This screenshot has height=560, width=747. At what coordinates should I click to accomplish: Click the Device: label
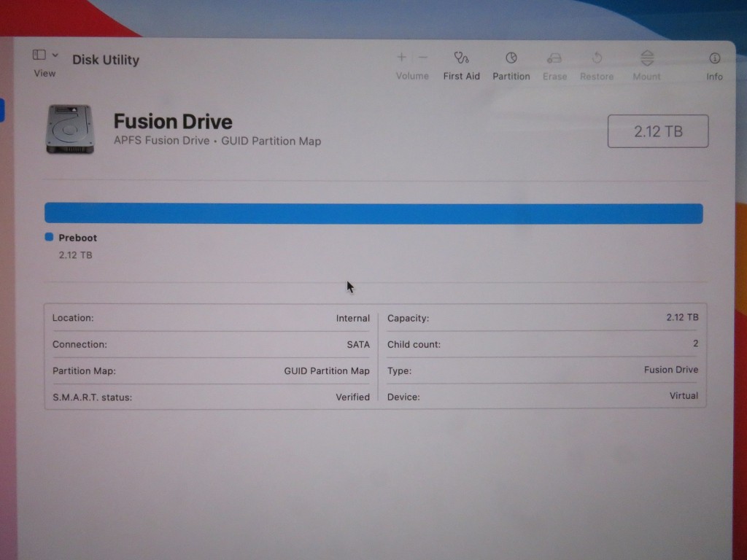point(403,397)
